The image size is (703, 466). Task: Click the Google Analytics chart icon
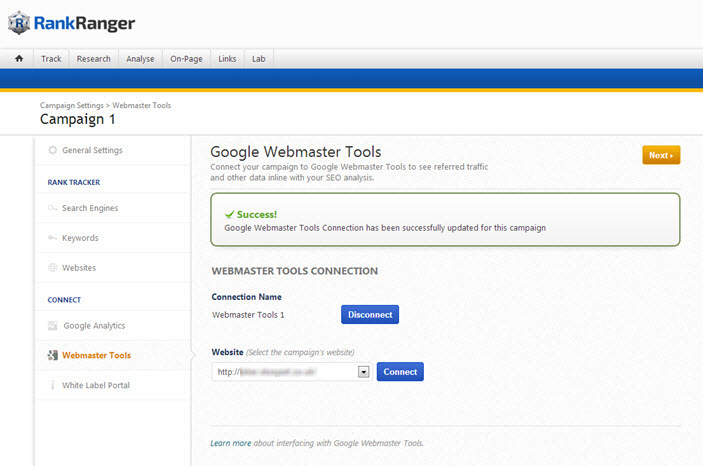pos(52,325)
